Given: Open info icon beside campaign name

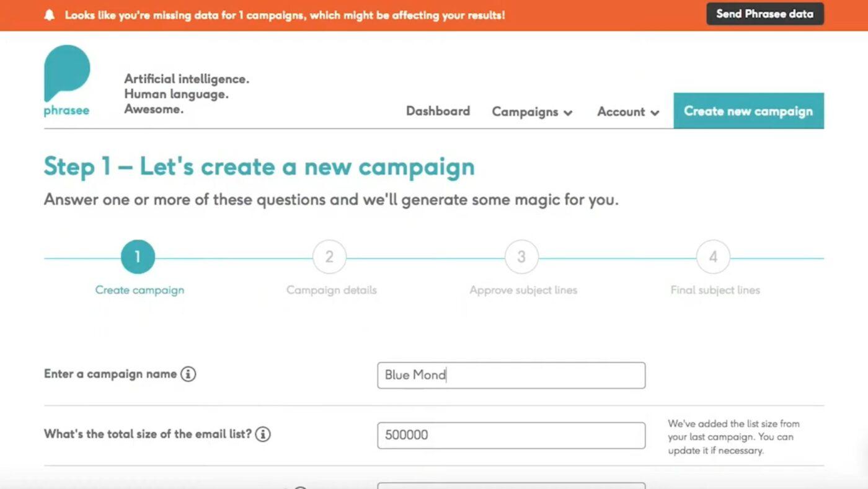Looking at the screenshot, I should click(x=188, y=374).
